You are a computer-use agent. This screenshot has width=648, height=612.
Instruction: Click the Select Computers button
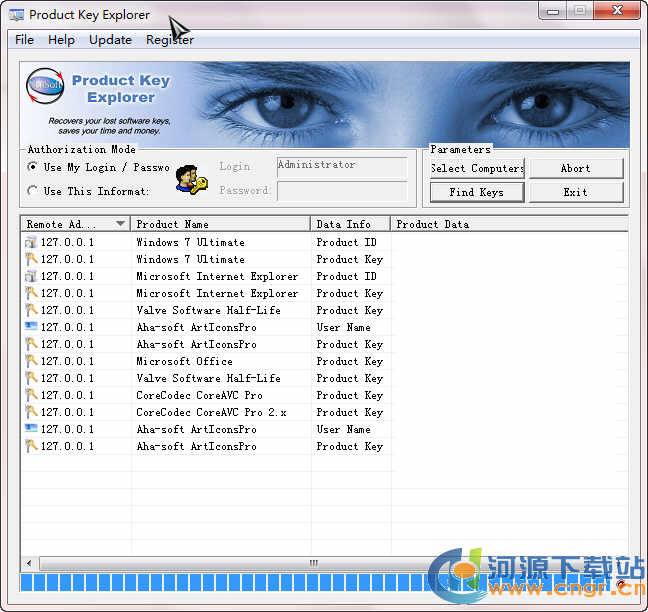click(477, 168)
